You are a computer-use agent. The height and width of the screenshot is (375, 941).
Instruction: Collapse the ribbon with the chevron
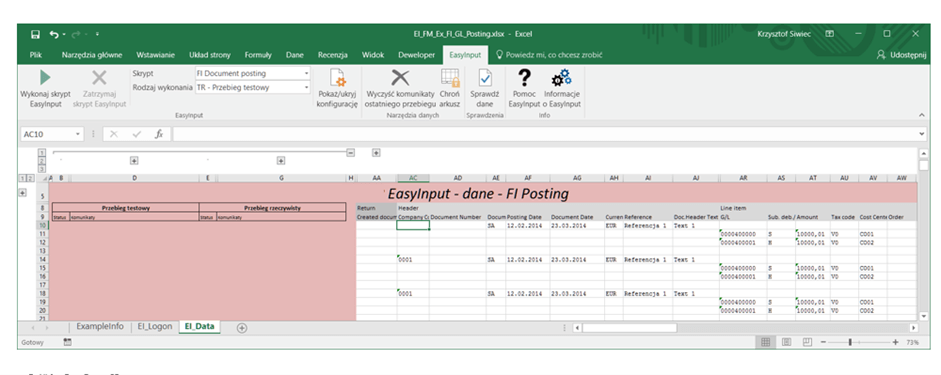coord(921,114)
